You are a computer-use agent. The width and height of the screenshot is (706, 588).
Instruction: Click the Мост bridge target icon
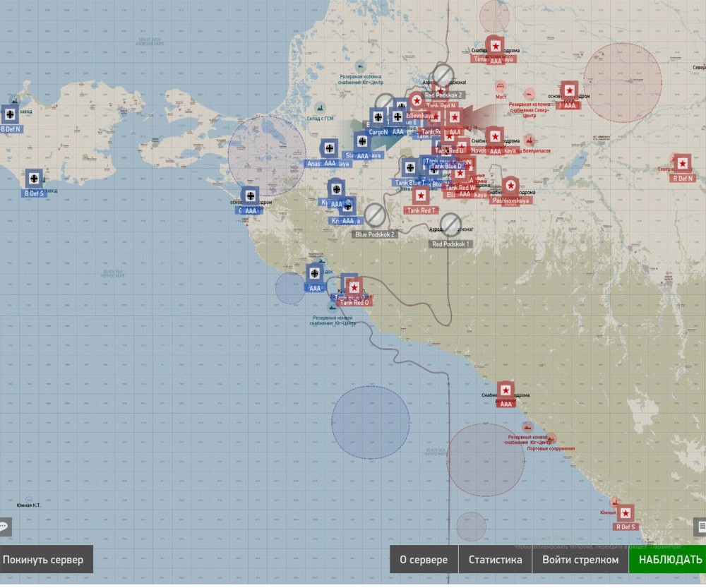501,86
